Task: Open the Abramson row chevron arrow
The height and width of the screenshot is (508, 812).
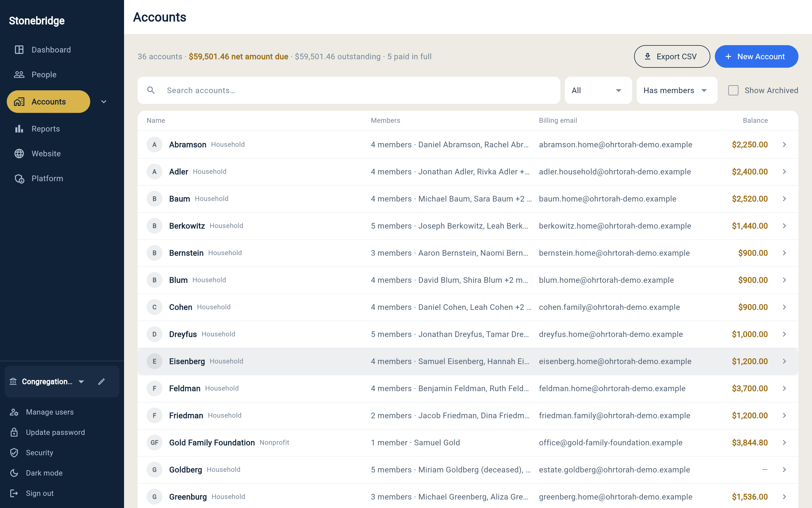Action: (784, 144)
